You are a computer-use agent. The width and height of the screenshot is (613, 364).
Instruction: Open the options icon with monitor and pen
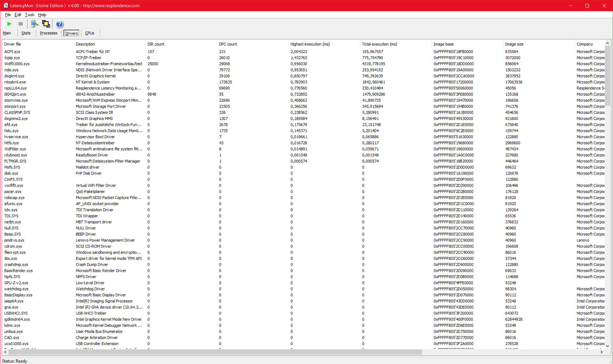point(34,24)
